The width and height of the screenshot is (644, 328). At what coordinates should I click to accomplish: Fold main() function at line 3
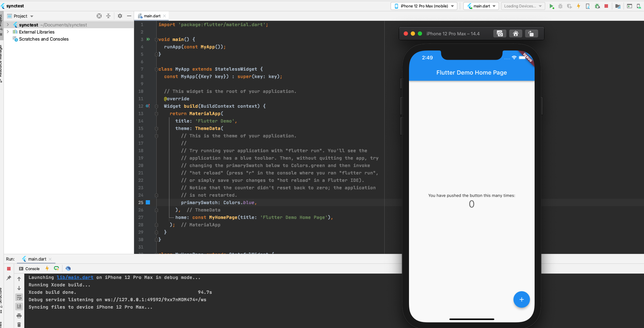tap(156, 39)
